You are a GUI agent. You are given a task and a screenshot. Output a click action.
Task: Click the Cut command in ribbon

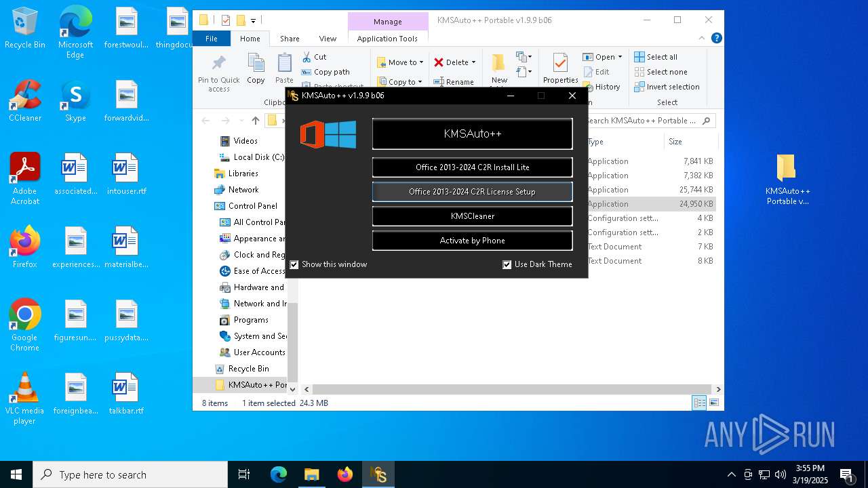314,57
